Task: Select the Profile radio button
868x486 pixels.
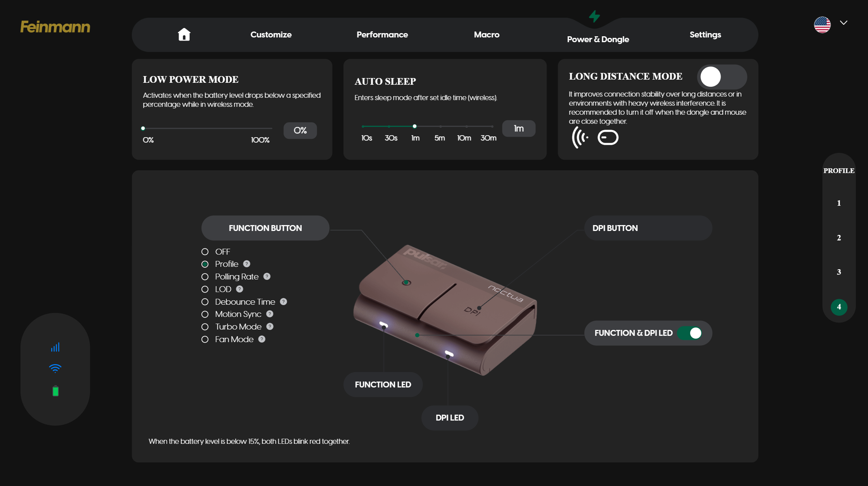Action: click(x=205, y=264)
